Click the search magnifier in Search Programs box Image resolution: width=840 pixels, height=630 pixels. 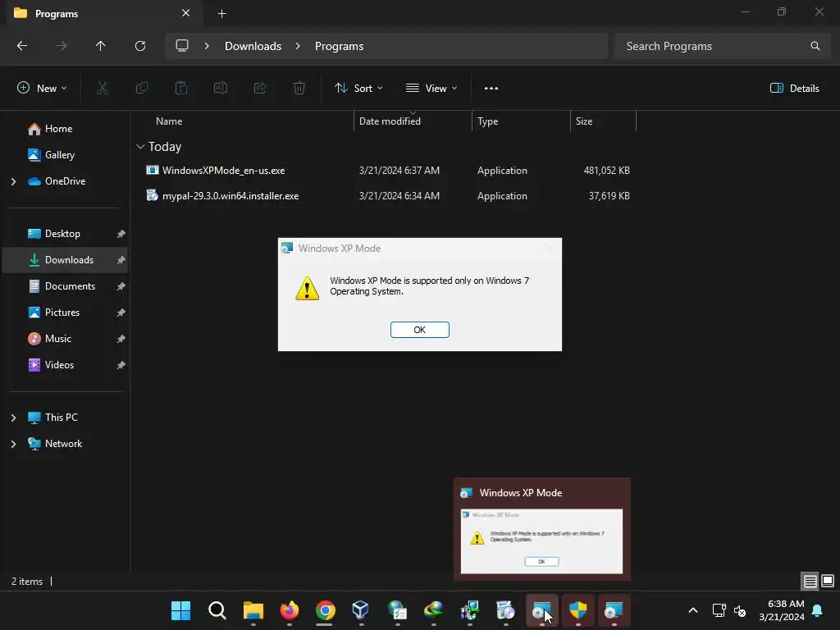(815, 46)
